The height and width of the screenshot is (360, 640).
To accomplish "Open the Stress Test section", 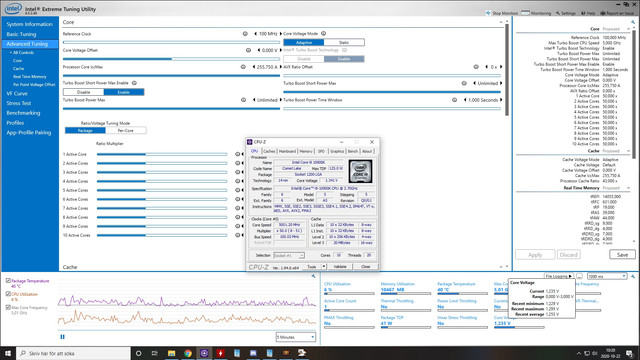I will (x=19, y=103).
